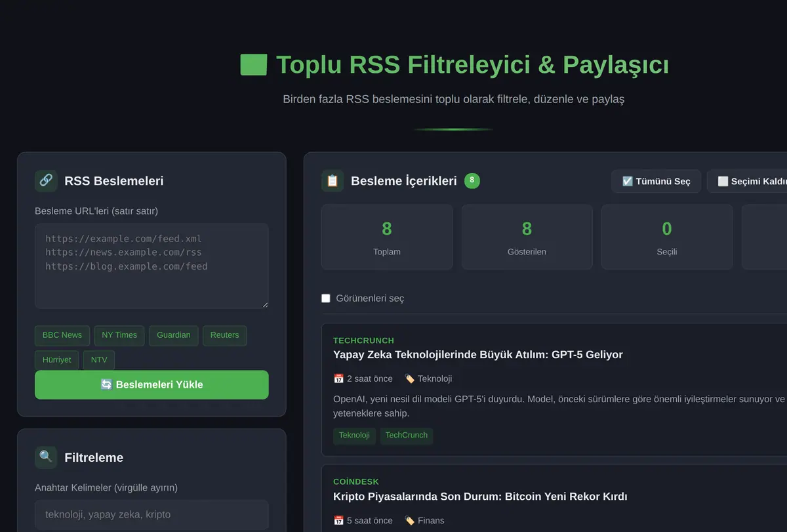Screen dimensions: 787x532
Task: Click calendar icon next to 5 saat önce
Action: point(338,520)
